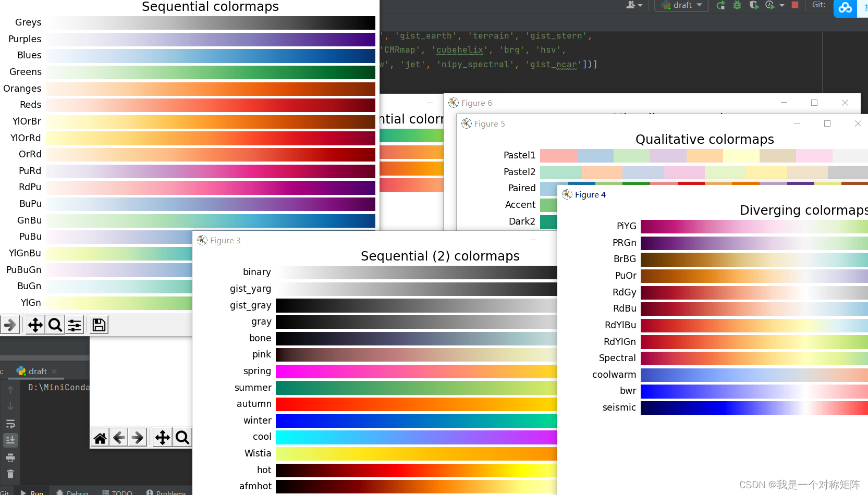The height and width of the screenshot is (495, 868).
Task: Open Configure subplots sliders icon
Action: [75, 325]
